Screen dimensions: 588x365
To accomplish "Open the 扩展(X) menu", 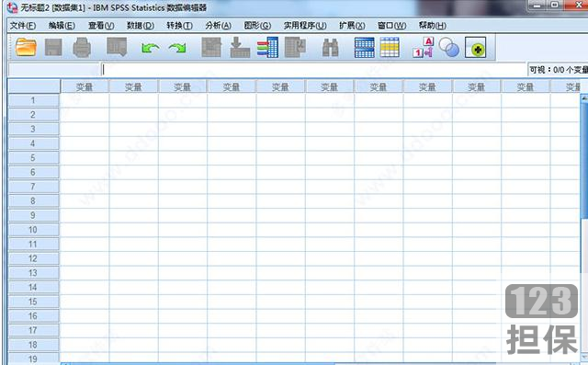I will [352, 26].
